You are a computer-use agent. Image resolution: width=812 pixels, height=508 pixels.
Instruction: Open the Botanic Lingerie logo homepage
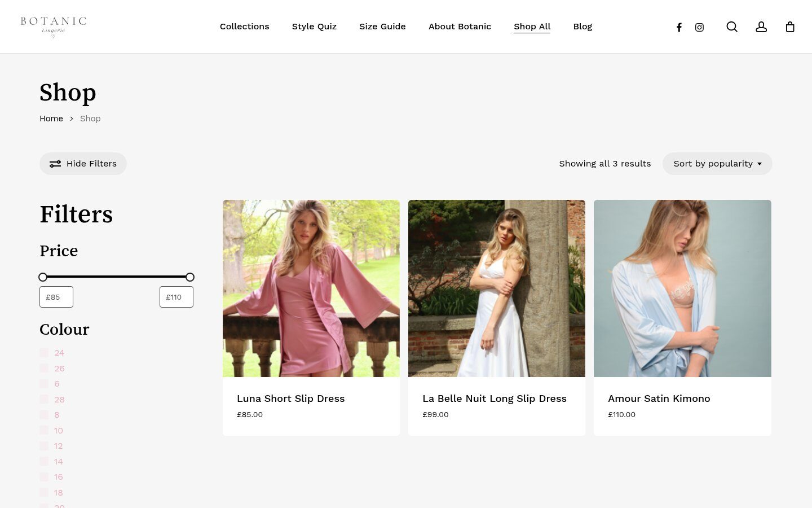[54, 27]
